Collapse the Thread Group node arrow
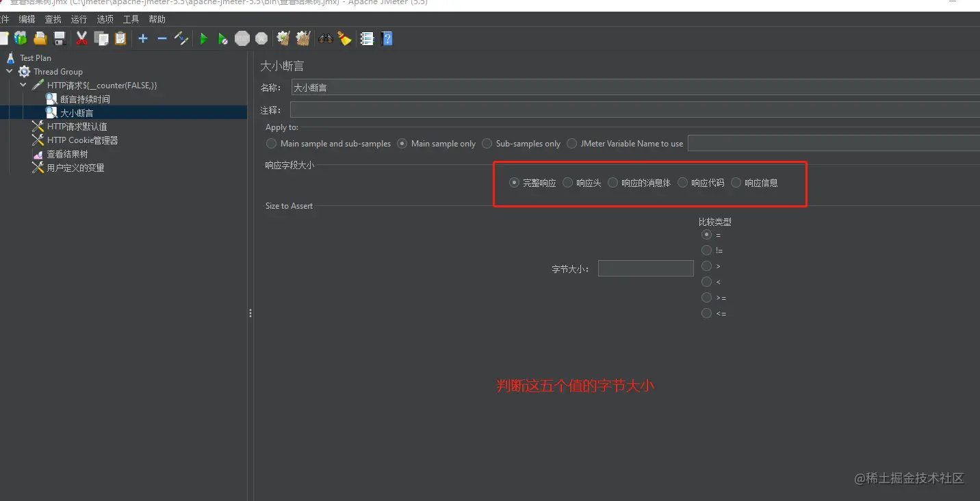 point(10,71)
